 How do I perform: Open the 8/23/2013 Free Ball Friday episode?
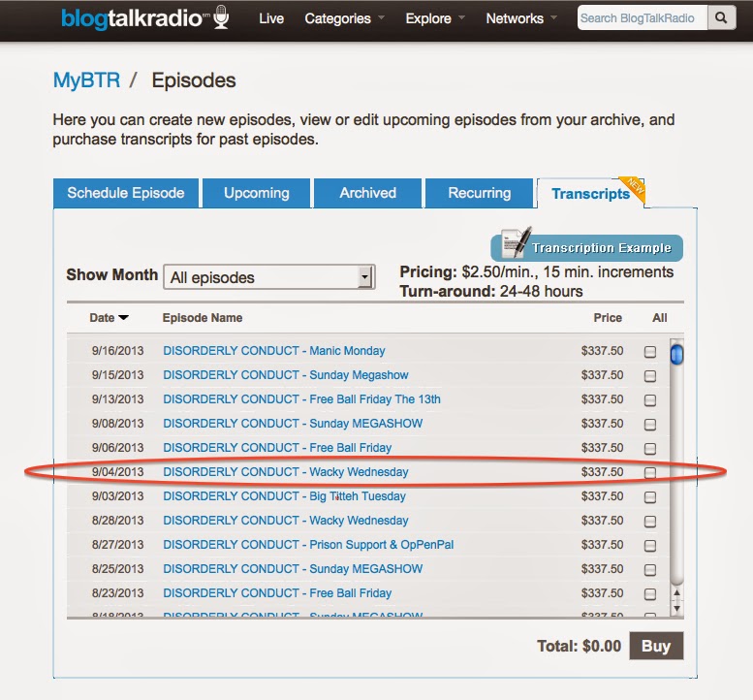(277, 593)
